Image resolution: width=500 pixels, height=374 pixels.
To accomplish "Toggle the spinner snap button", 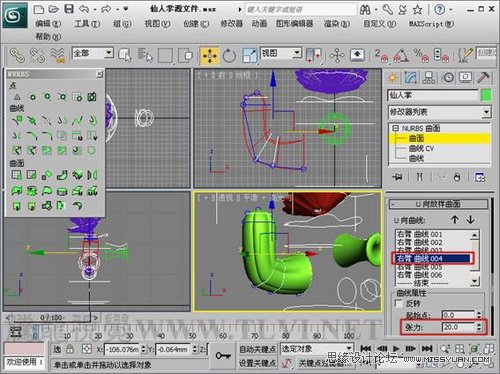I will point(441,55).
